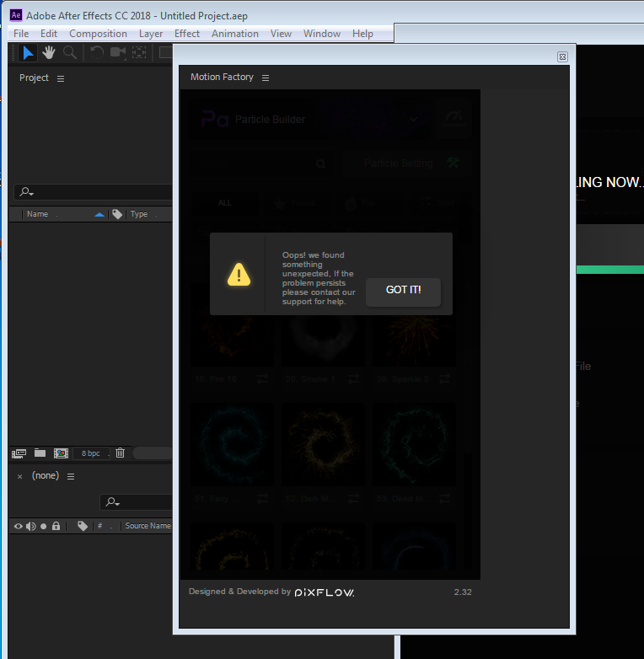Toggle the solo dot column switch
644x659 pixels.
(43, 526)
